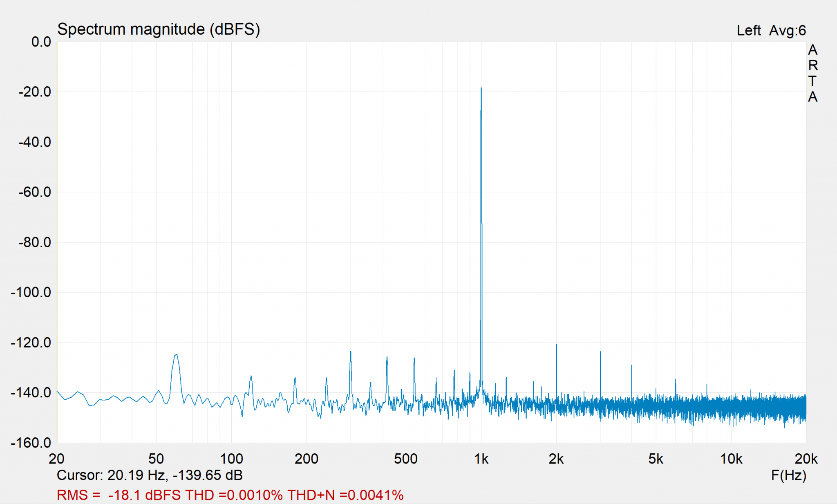This screenshot has height=504, width=837.
Task: Click the 2 kHz second harmonic peak
Action: 556,345
